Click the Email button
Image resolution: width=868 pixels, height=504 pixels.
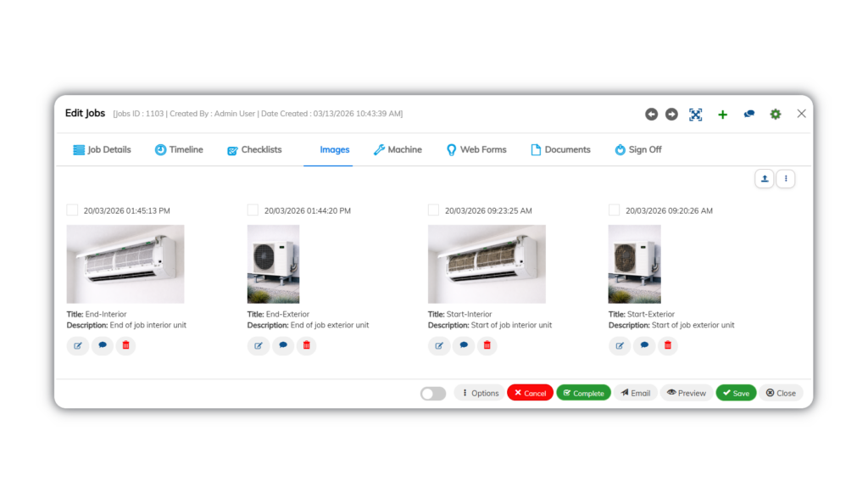pos(636,393)
